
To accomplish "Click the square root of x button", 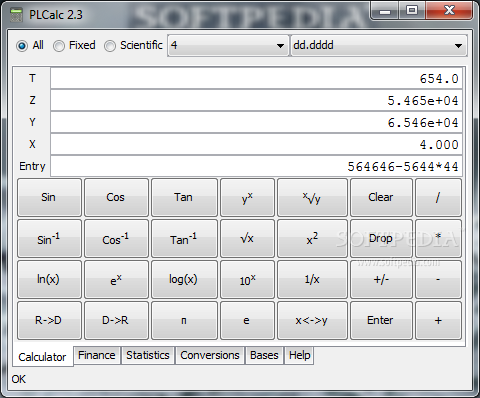I will pos(247,238).
